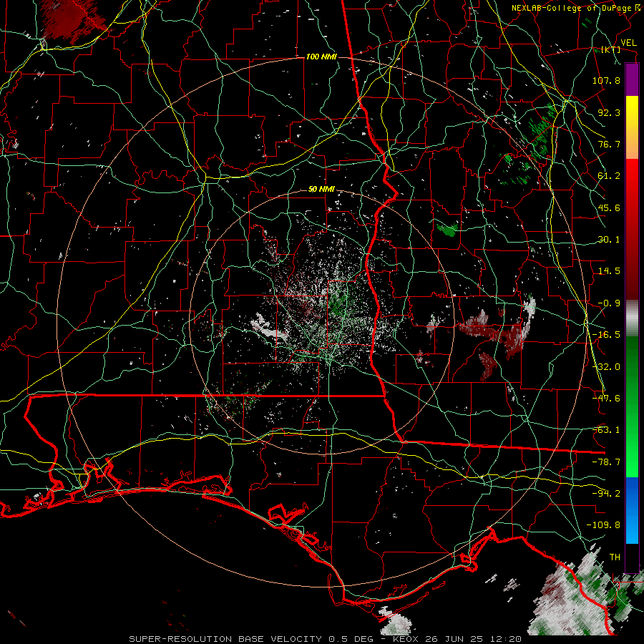The width and height of the screenshot is (644, 644).
Task: Select the 14.5 legend value
Action: pos(609,270)
